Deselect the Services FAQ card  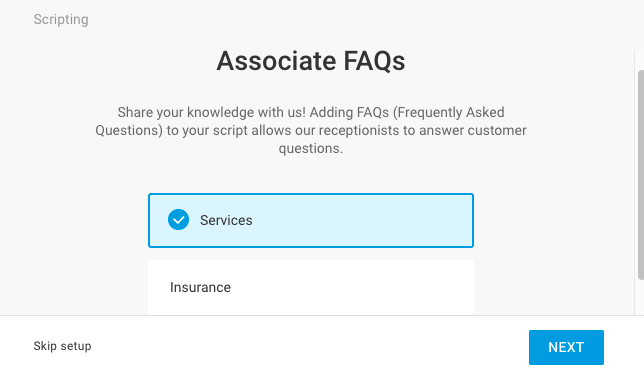tap(311, 221)
